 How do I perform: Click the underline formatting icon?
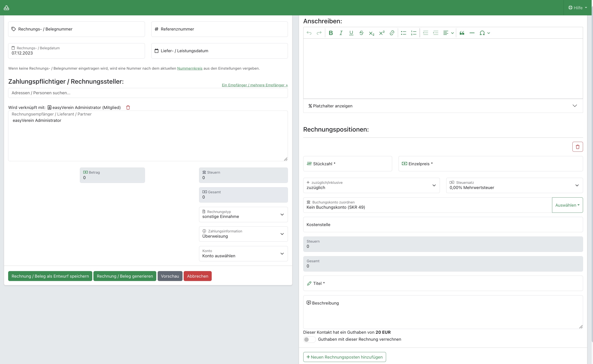coord(351,33)
